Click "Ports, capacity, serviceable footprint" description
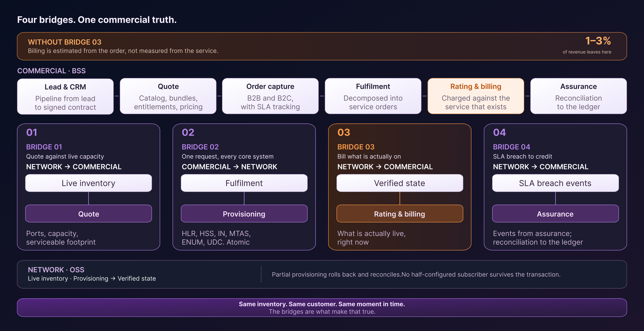 click(x=61, y=238)
